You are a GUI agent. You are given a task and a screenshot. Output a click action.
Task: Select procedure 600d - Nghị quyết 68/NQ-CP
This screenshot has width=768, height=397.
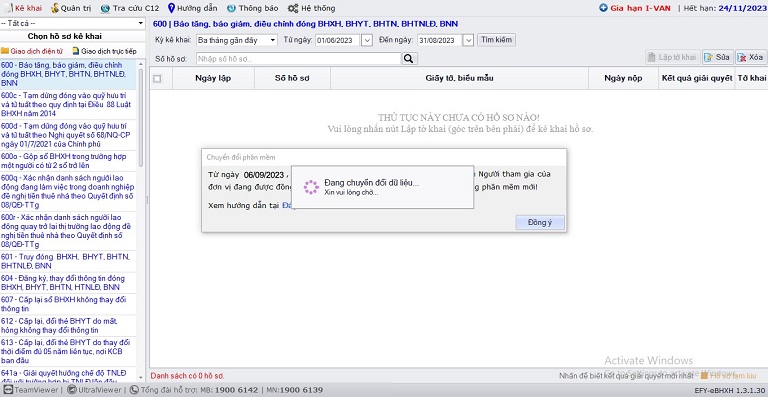click(68, 135)
